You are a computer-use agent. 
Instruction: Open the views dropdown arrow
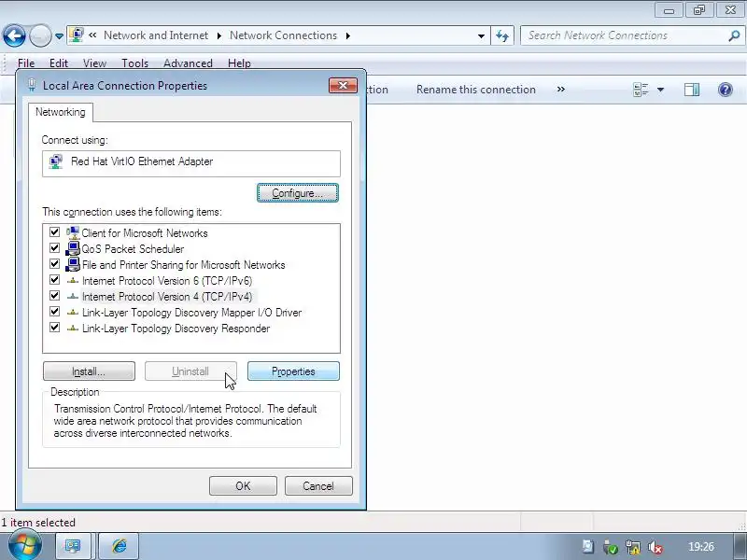661,90
